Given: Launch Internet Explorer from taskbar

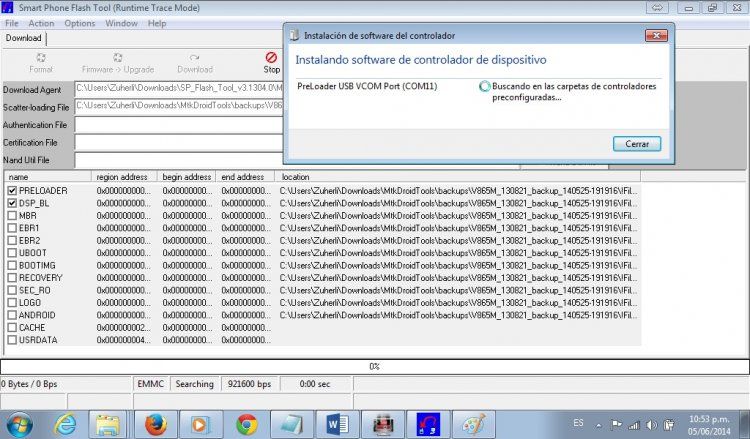Looking at the screenshot, I should click(x=66, y=425).
